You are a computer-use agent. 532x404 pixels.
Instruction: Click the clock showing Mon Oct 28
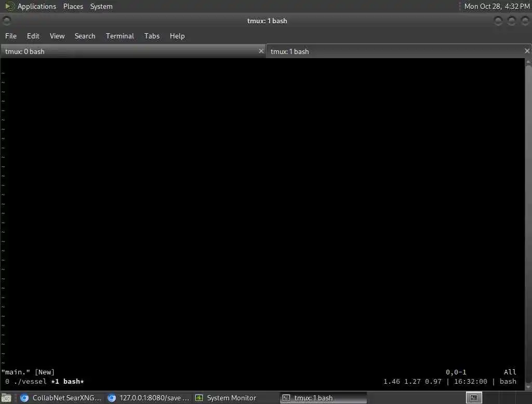tap(497, 6)
